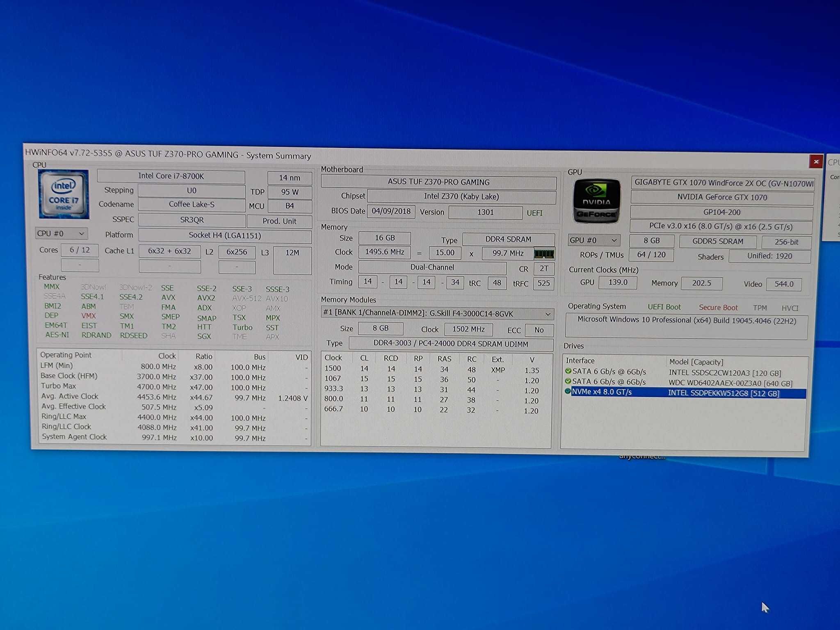Viewport: 840px width, 630px height.
Task: Click the 1495.6 MHz memory clock field
Action: pyautogui.click(x=385, y=252)
